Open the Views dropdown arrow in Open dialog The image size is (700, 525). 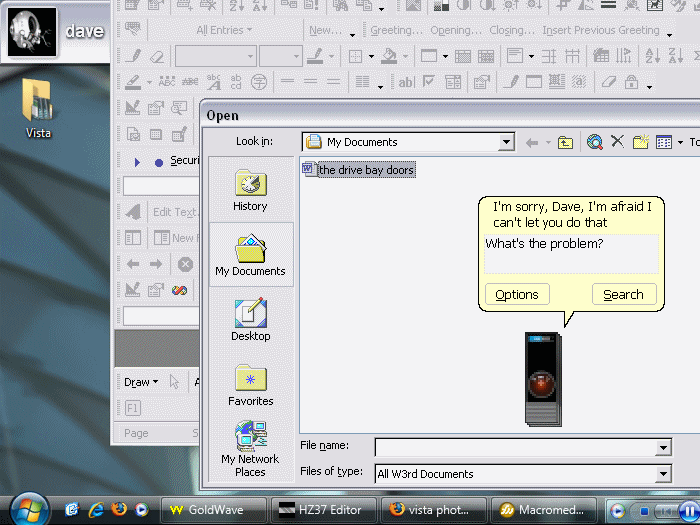[x=680, y=142]
